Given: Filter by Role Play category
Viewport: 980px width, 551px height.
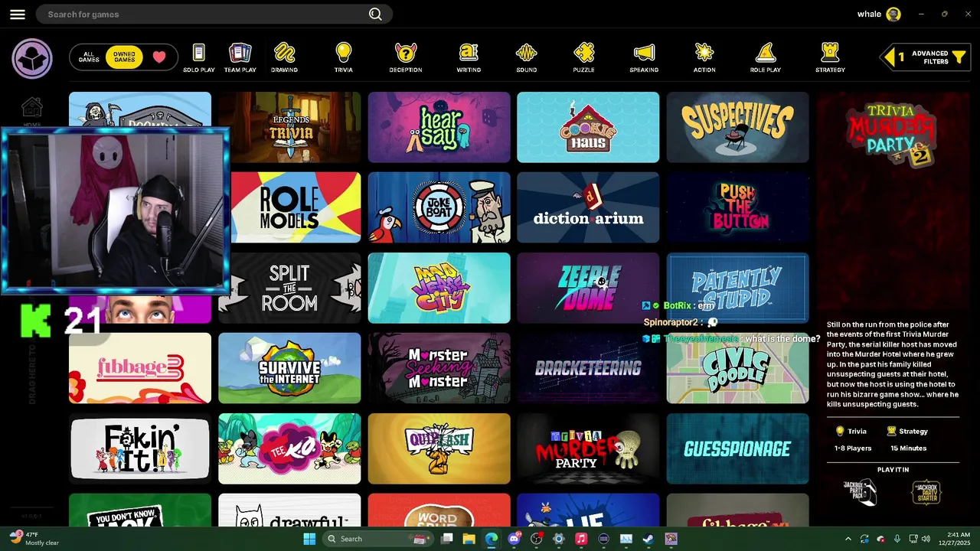Looking at the screenshot, I should [766, 58].
